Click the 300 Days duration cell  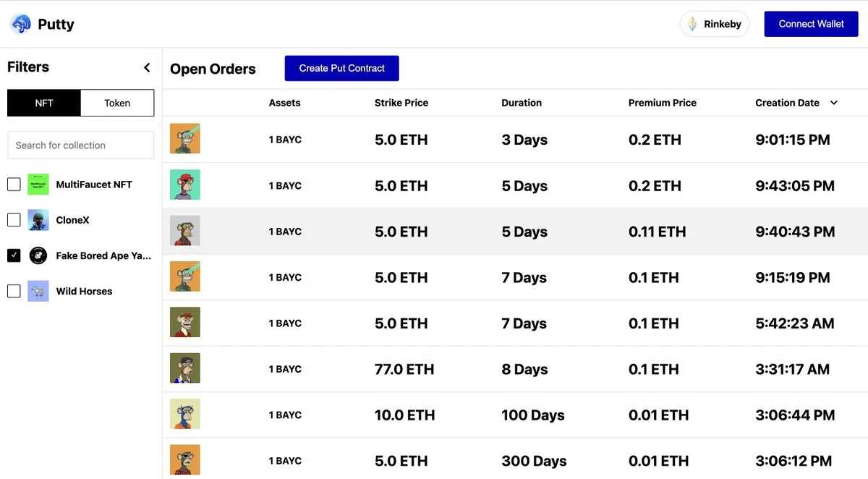point(534,461)
